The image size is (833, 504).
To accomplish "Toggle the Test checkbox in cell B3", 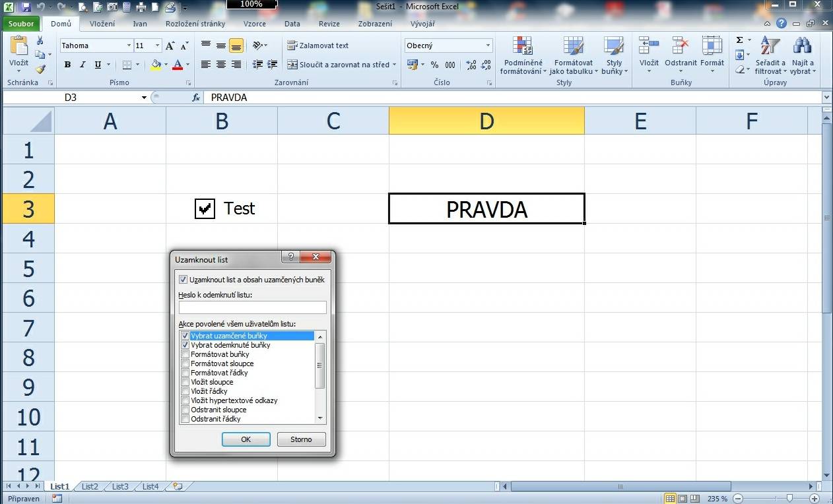I will (x=205, y=208).
